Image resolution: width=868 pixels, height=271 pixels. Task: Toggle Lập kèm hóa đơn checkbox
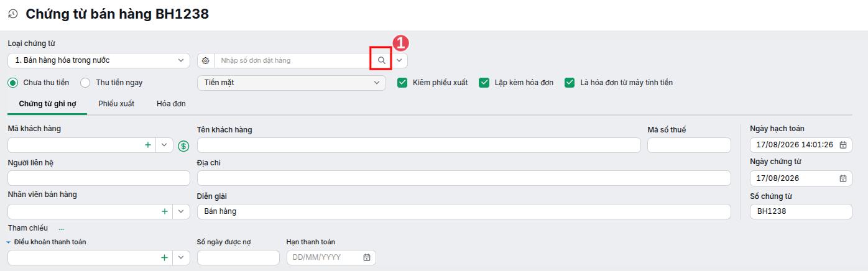[484, 82]
